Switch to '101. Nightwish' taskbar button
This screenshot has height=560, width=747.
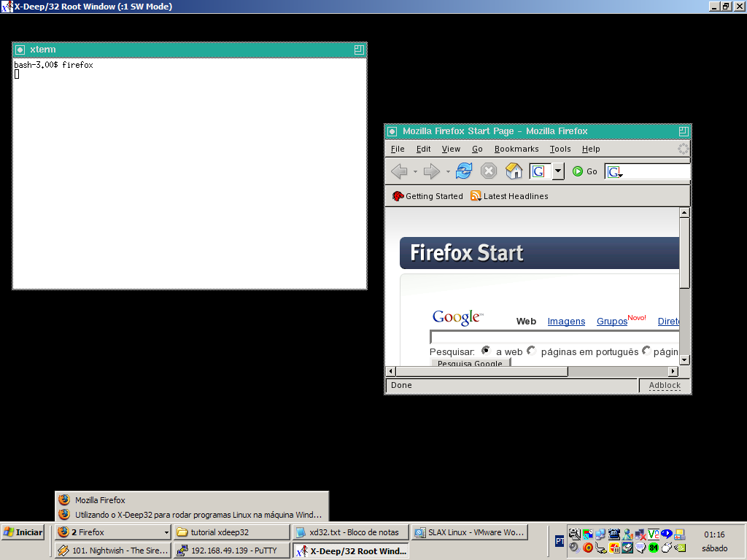(113, 551)
